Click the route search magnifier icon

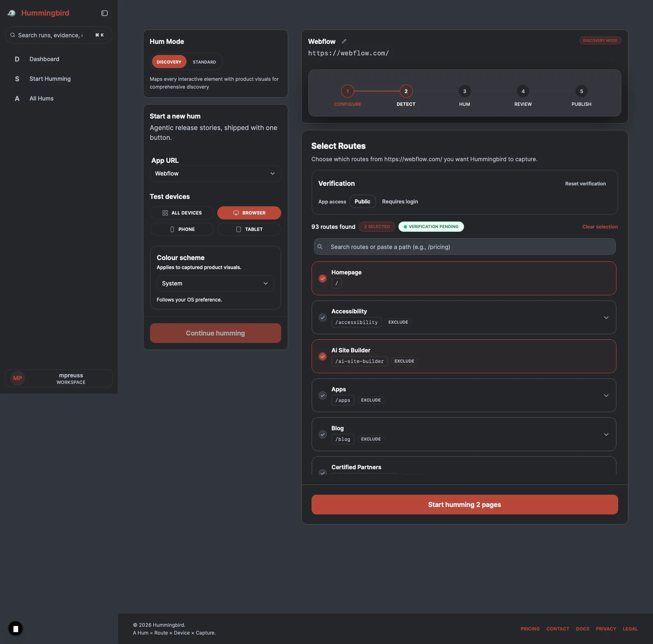coord(320,247)
